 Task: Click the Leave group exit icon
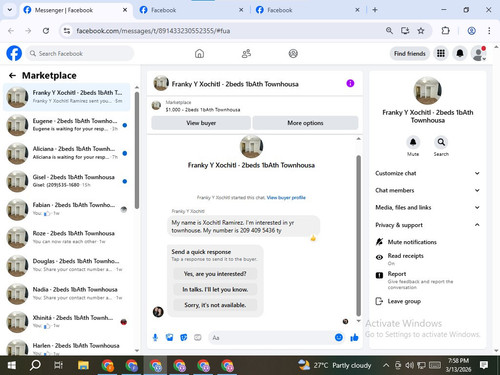pos(379,301)
